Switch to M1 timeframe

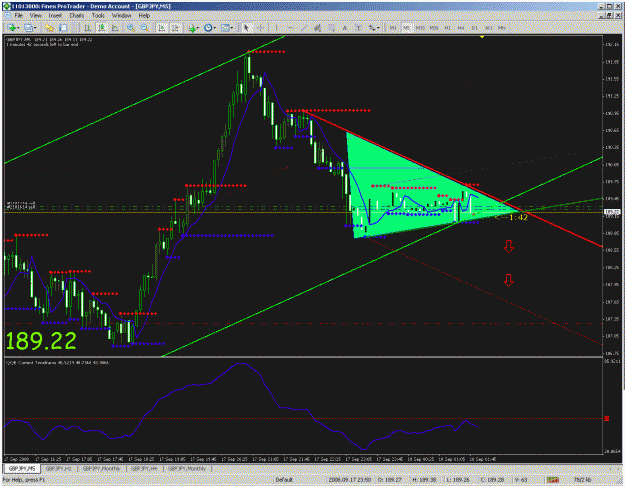click(393, 28)
